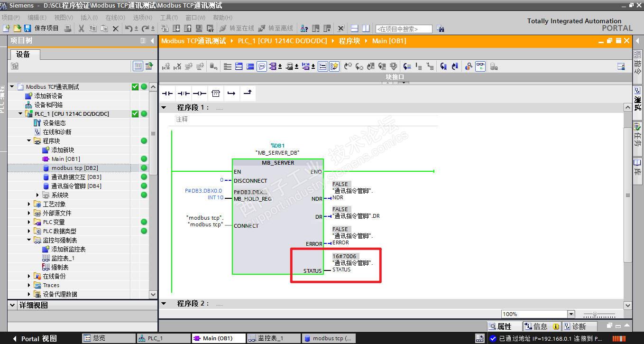Open the 100% zoom level dropdown
The height and width of the screenshot is (344, 644).
coord(571,314)
